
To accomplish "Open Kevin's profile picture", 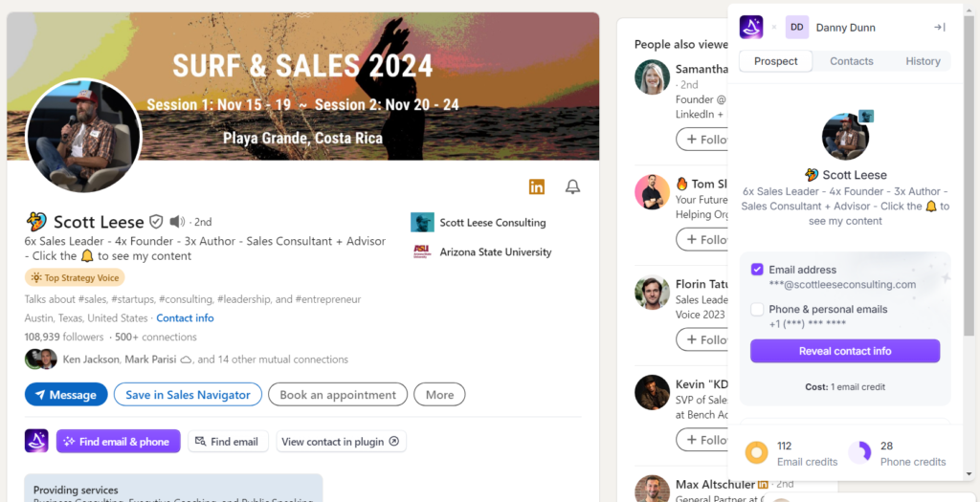I will [653, 392].
